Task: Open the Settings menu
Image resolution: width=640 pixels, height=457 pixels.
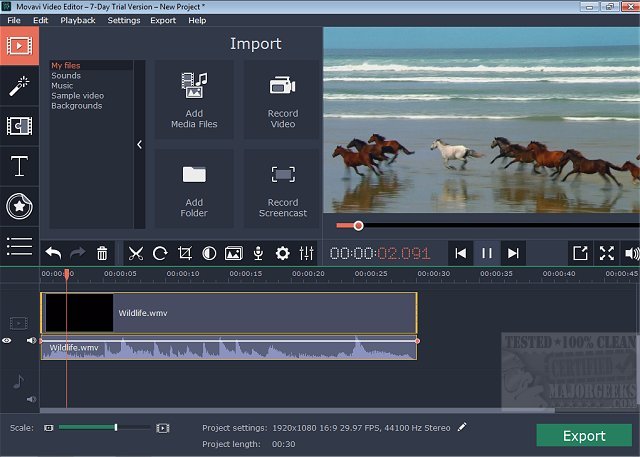Action: point(124,20)
